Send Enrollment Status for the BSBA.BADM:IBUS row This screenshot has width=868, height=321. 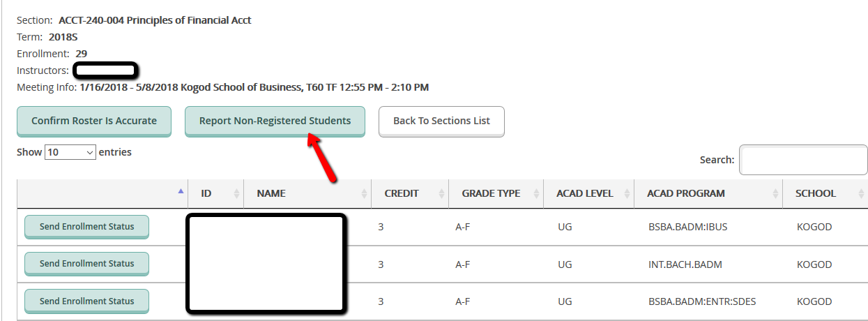86,227
